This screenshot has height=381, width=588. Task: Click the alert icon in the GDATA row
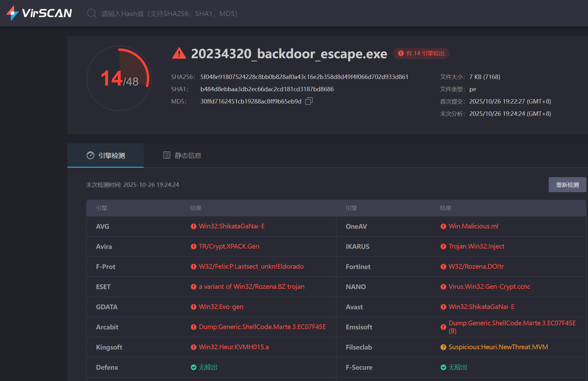[x=193, y=307]
